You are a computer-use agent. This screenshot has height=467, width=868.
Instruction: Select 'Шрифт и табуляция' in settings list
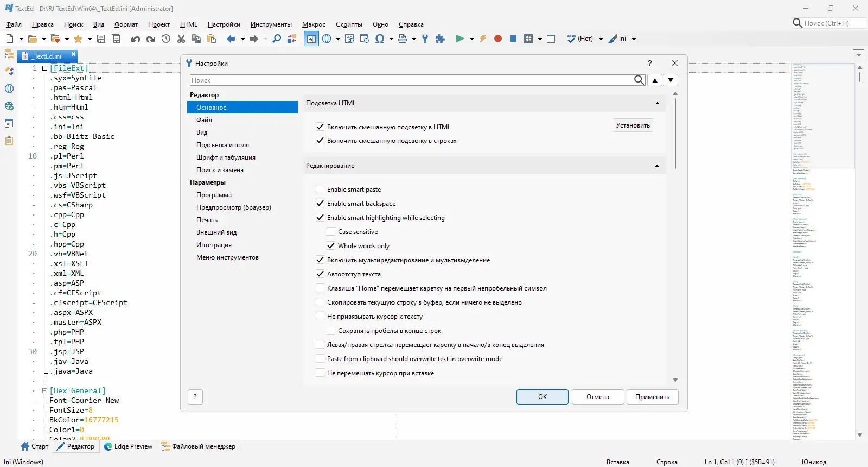pos(226,157)
